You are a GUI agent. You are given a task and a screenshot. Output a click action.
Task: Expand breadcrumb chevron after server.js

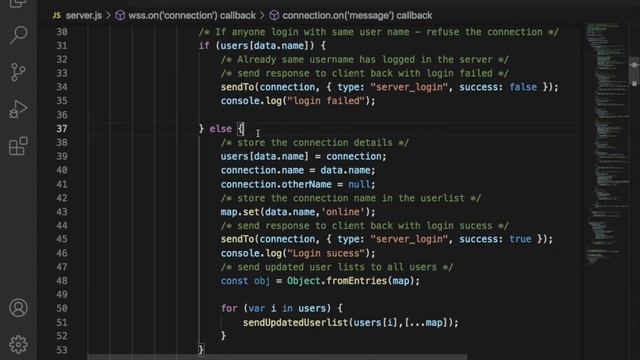click(x=109, y=16)
